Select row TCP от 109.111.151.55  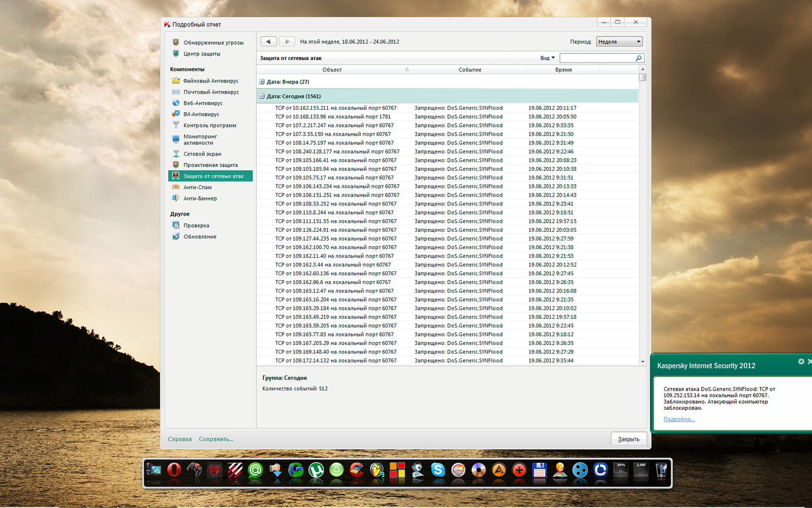448,221
